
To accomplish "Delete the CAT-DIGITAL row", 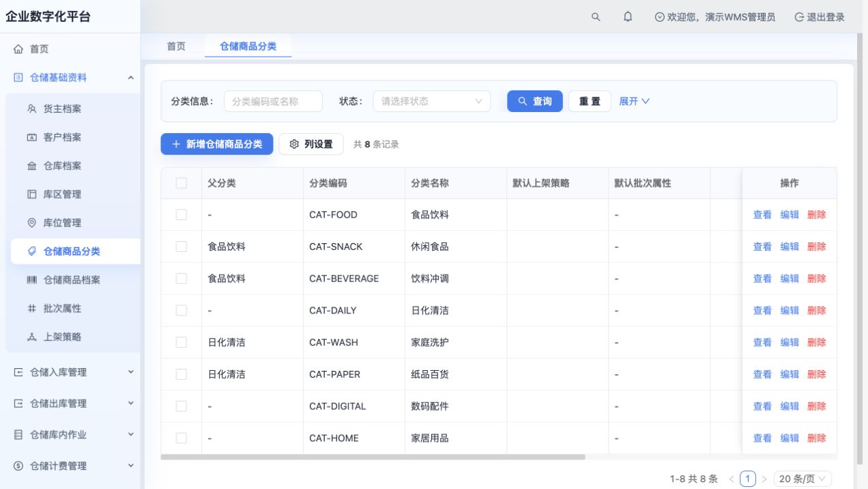I will (x=816, y=406).
